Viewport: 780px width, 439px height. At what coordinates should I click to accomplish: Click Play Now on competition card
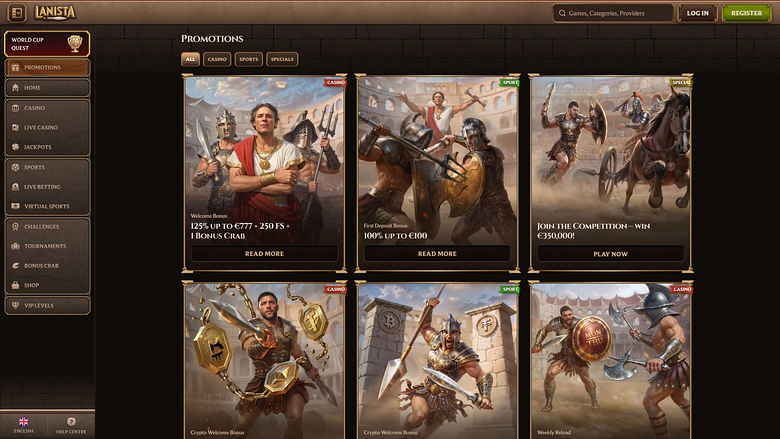[610, 254]
